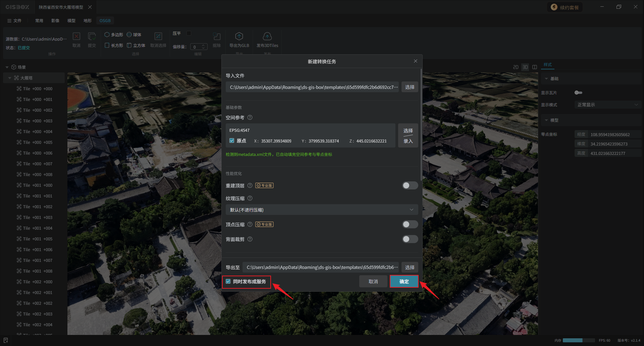Toggle the 显示瓦片 slider switch

pyautogui.click(x=578, y=93)
